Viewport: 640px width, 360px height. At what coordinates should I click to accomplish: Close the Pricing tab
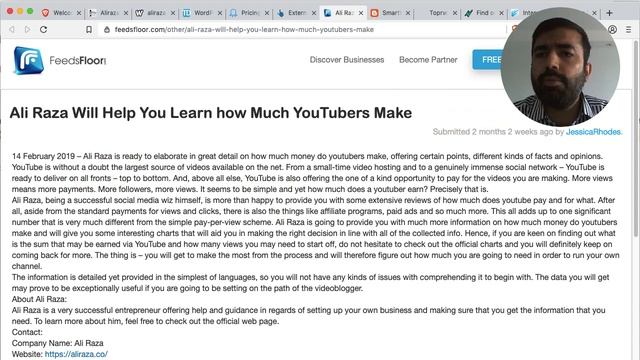click(267, 13)
